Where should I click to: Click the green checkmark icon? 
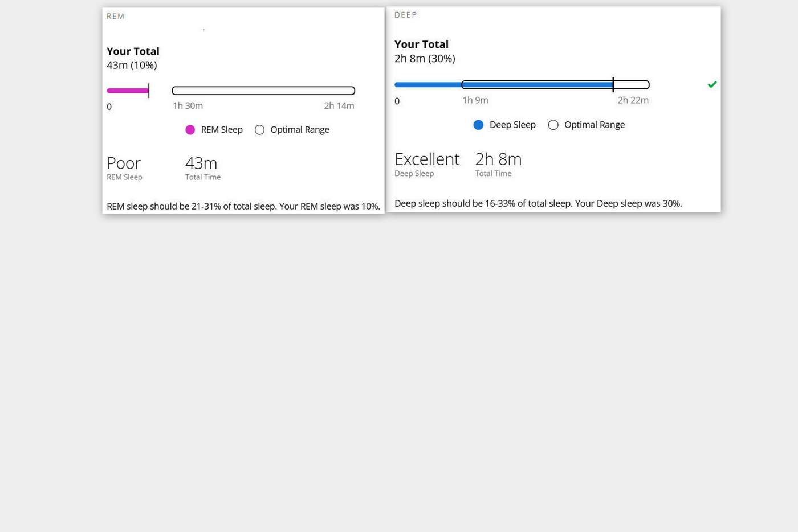(x=712, y=84)
